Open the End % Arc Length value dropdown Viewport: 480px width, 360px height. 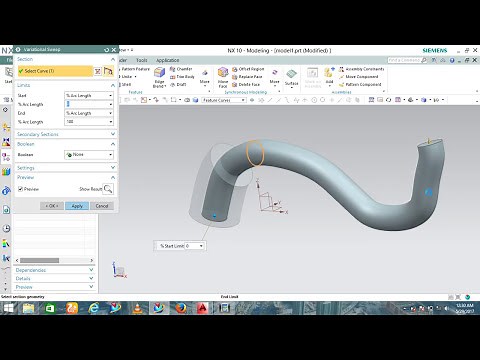pyautogui.click(x=111, y=122)
